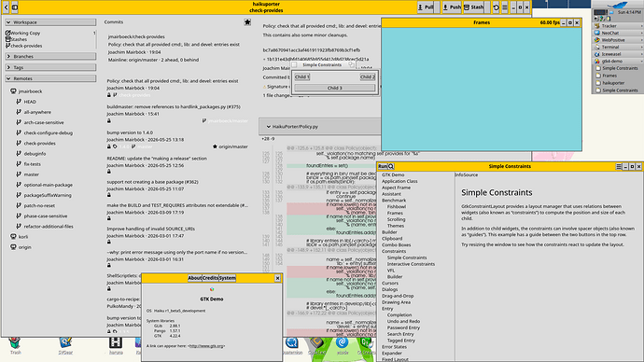Image resolution: width=644 pixels, height=362 pixels.
Task: Select the origin remote
Action: [24, 247]
